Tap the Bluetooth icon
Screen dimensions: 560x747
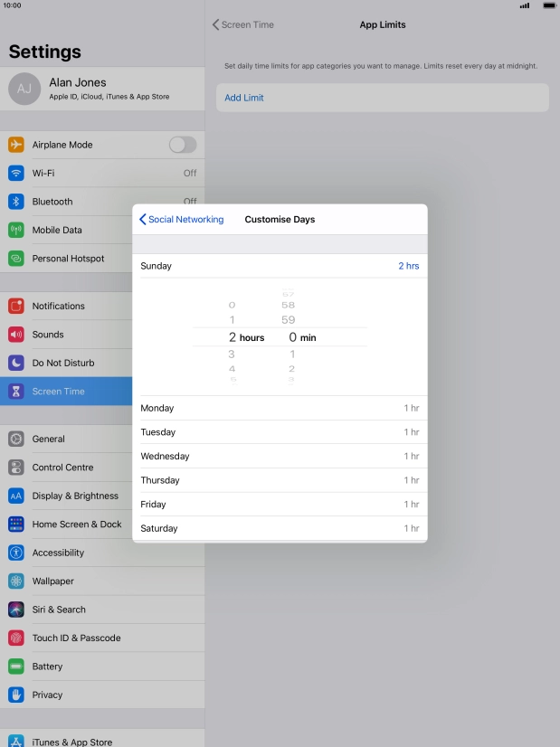point(16,202)
